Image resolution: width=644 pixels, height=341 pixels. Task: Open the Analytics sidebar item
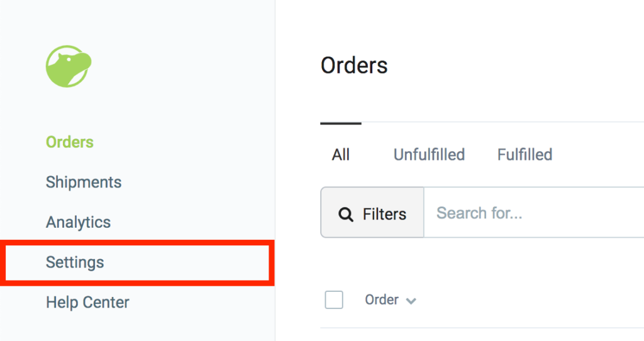[x=78, y=222]
